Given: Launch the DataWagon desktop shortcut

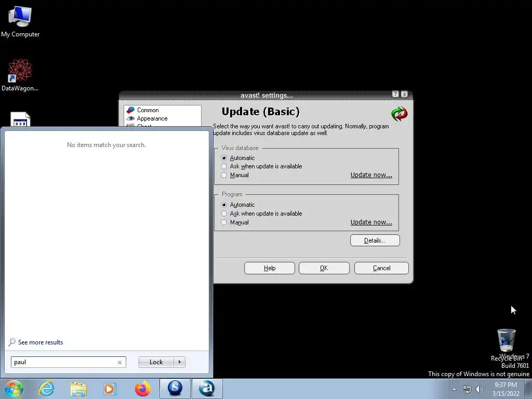Looking at the screenshot, I should [20, 75].
